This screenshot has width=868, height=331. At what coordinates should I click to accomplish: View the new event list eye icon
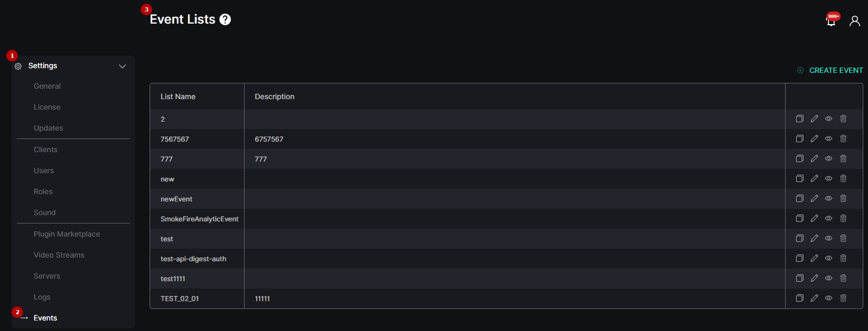(x=829, y=178)
